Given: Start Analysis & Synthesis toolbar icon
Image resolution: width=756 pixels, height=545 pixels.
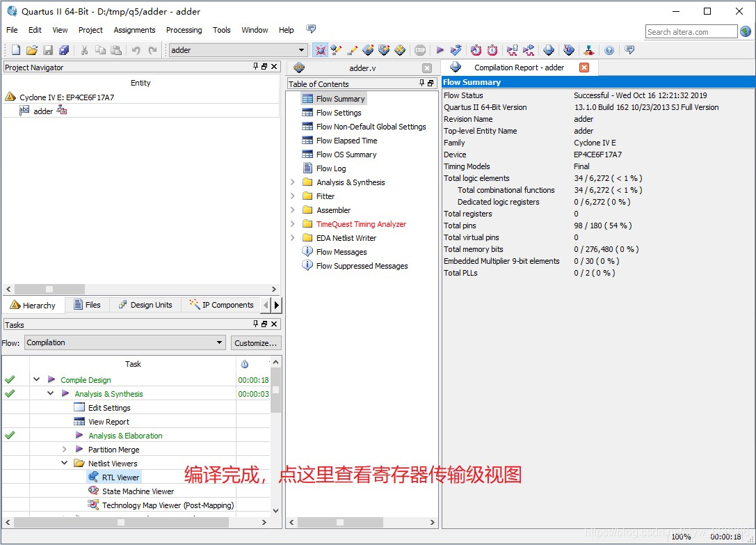Looking at the screenshot, I should [456, 49].
